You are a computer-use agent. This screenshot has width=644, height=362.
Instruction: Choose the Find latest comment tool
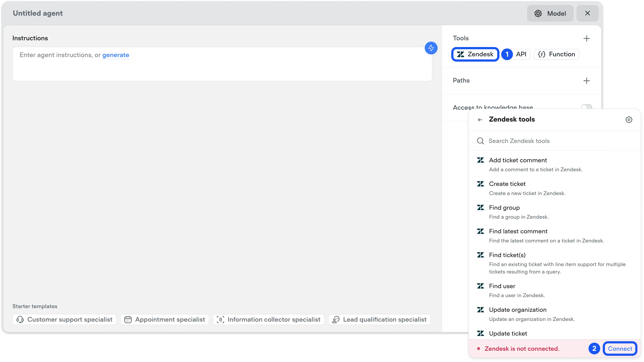point(518,231)
